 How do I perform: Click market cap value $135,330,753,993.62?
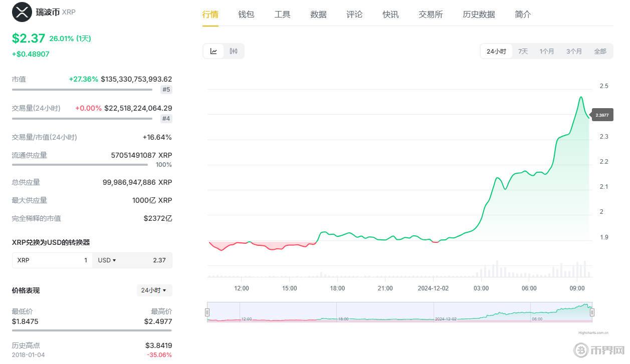pos(136,79)
